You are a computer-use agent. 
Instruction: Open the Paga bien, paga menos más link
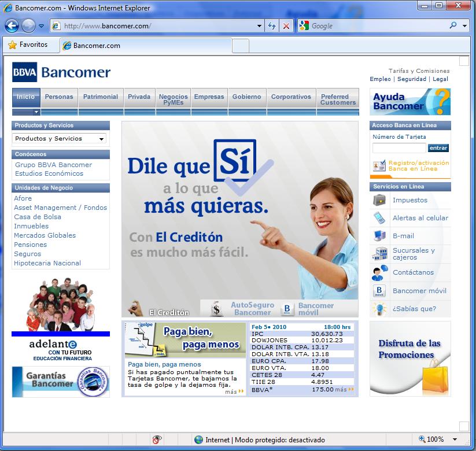tap(234, 392)
